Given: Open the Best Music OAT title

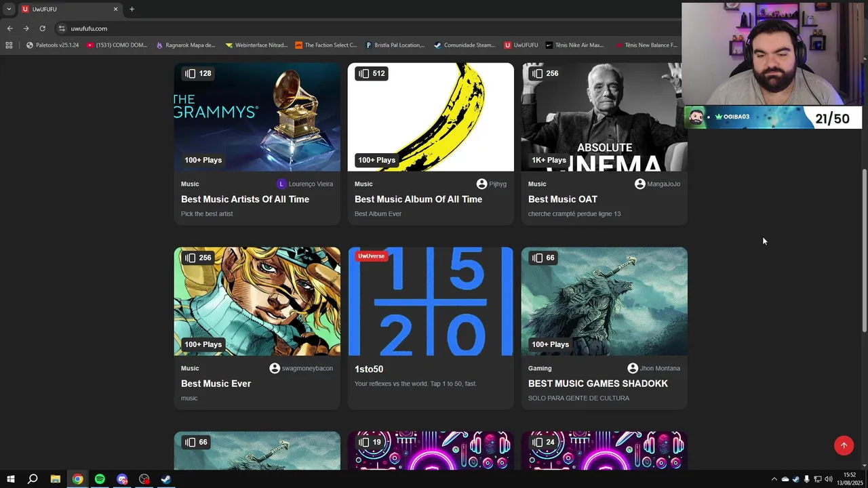Looking at the screenshot, I should click(563, 199).
